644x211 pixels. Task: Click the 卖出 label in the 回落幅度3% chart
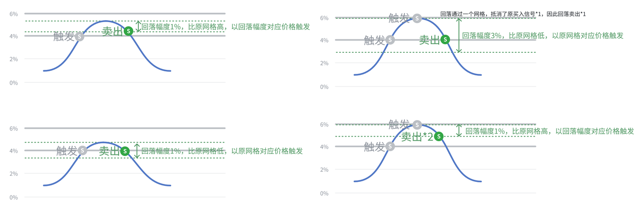429,40
